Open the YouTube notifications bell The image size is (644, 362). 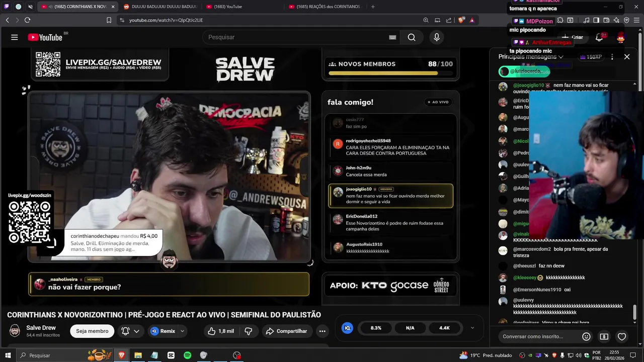599,37
